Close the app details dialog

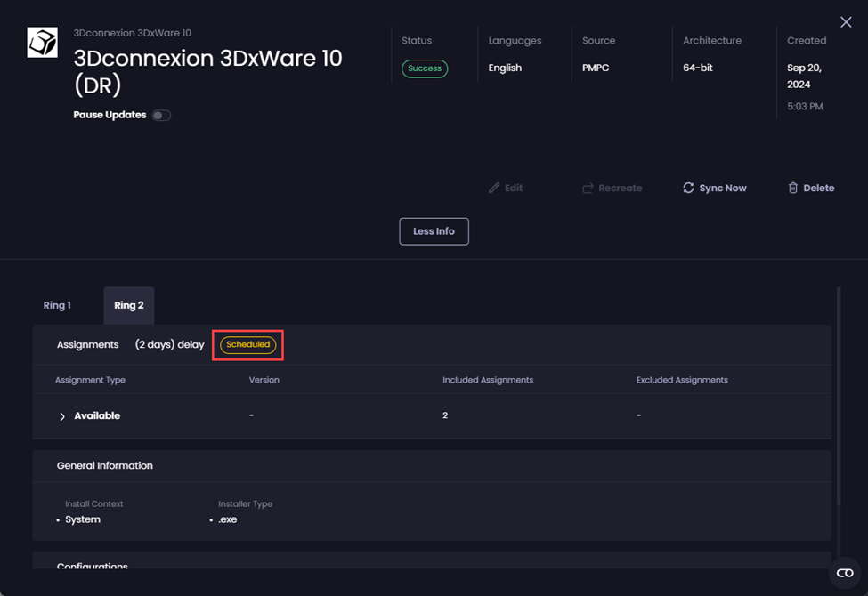pos(846,22)
